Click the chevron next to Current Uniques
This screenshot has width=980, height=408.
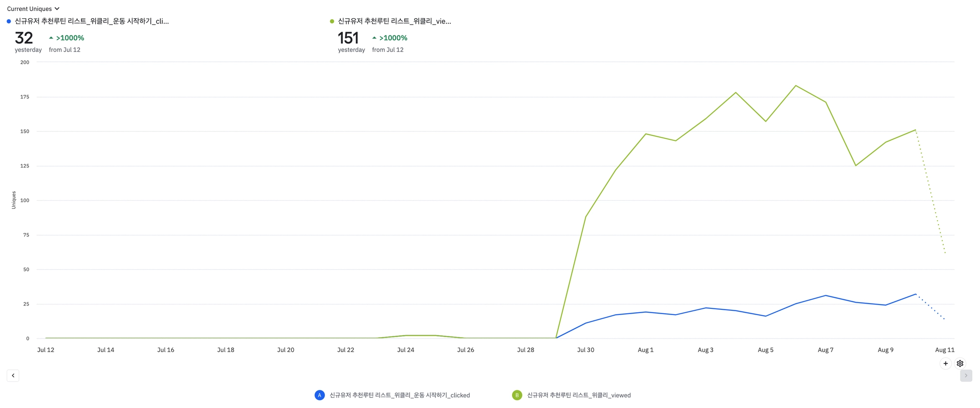57,9
